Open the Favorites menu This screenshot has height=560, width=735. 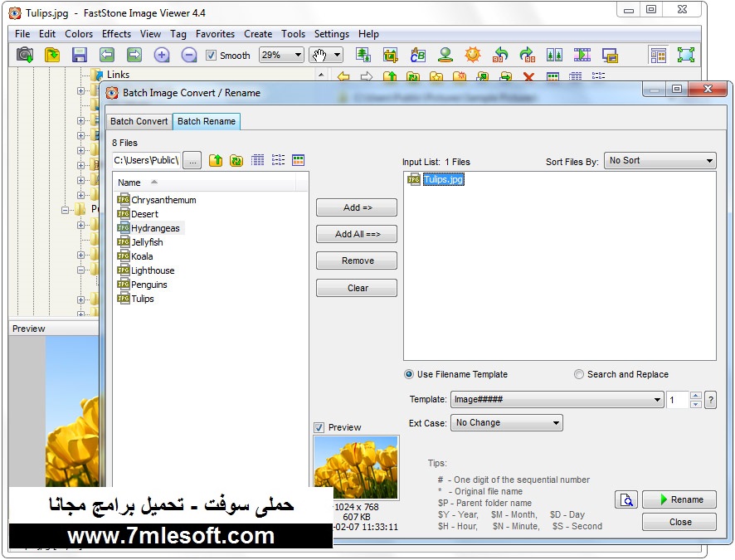[215, 34]
